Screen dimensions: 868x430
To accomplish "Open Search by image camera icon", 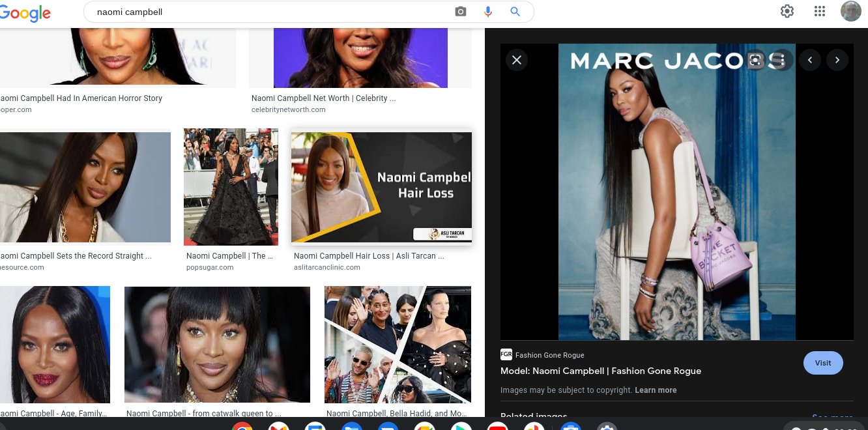I will click(461, 12).
